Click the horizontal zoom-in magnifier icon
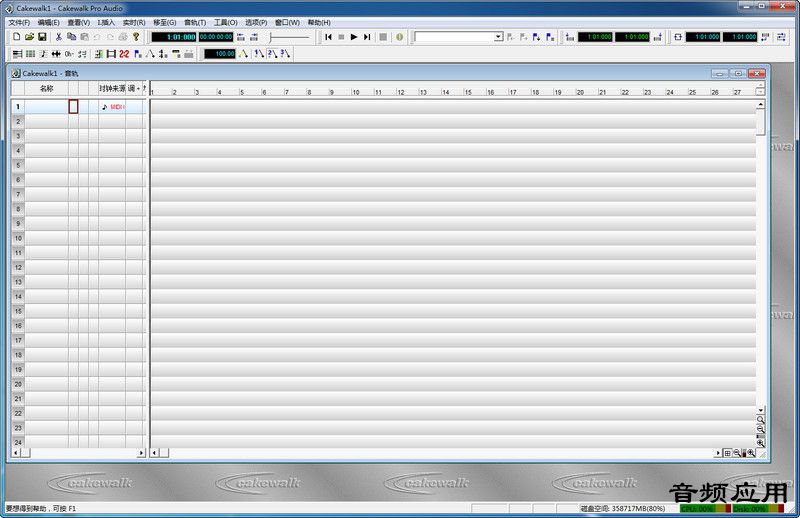 tap(751, 453)
